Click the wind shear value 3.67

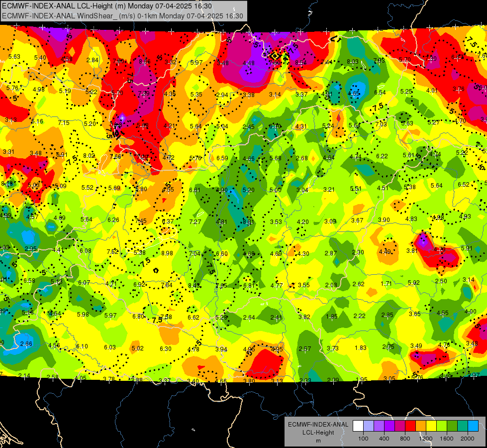pyautogui.click(x=357, y=220)
